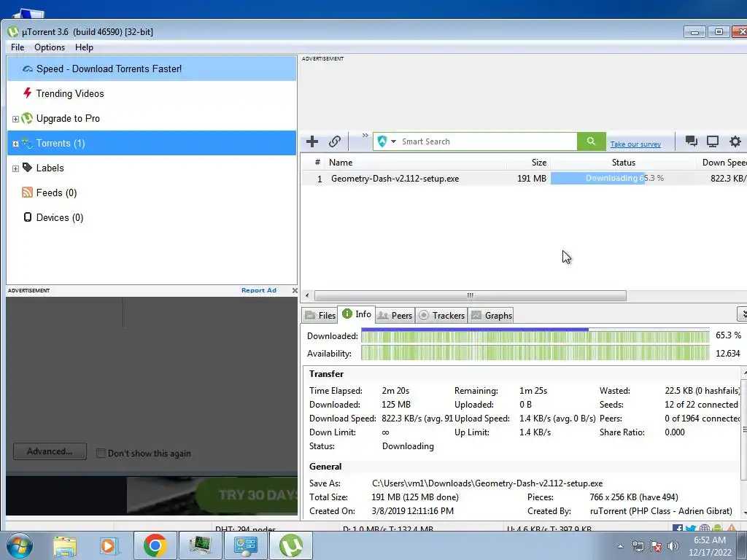Click the green search magnifier button
Viewport: 747px width, 560px height.
(591, 141)
